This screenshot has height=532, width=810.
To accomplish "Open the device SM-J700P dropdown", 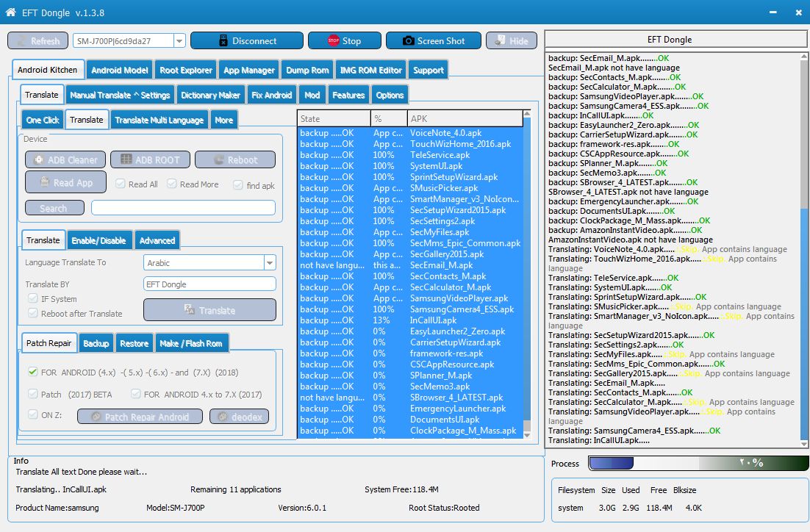I will coord(179,41).
